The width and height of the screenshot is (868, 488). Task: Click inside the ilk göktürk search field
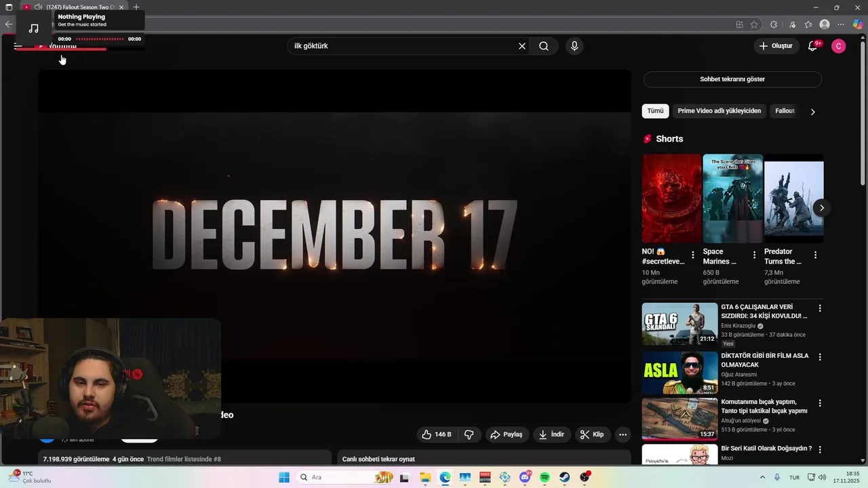[403, 46]
